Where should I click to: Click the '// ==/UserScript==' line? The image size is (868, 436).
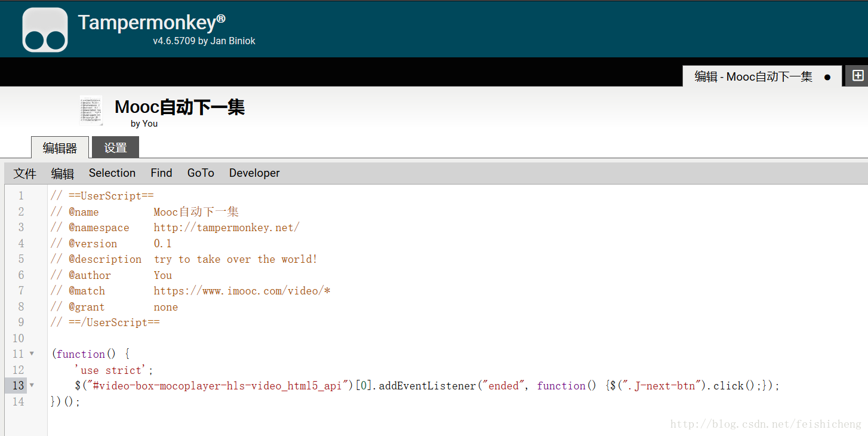click(105, 323)
